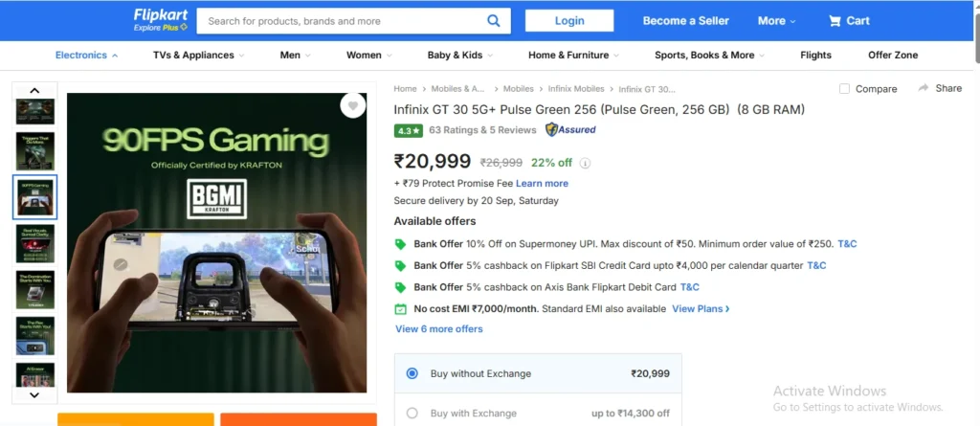Add product to wishlist heart
Viewport: 980px width, 426px height.
point(353,106)
